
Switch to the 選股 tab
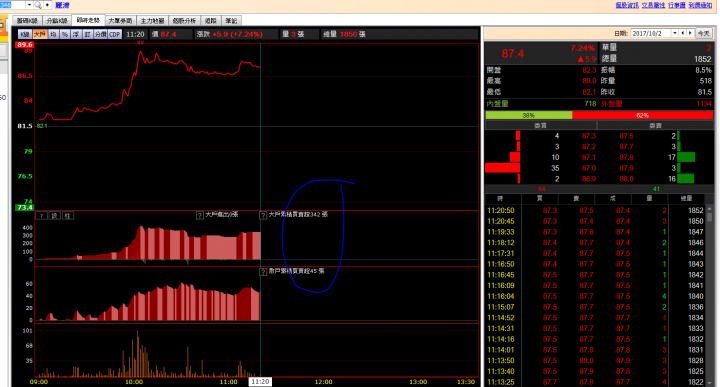click(211, 21)
